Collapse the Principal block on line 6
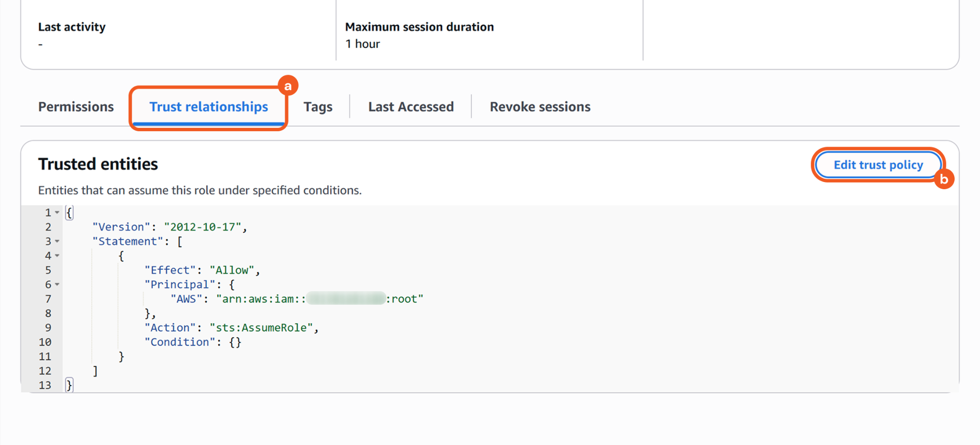 pyautogui.click(x=57, y=285)
